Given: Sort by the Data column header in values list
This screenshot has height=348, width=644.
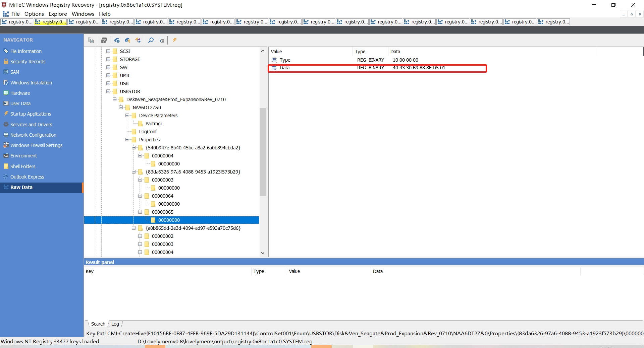Looking at the screenshot, I should pyautogui.click(x=493, y=52).
